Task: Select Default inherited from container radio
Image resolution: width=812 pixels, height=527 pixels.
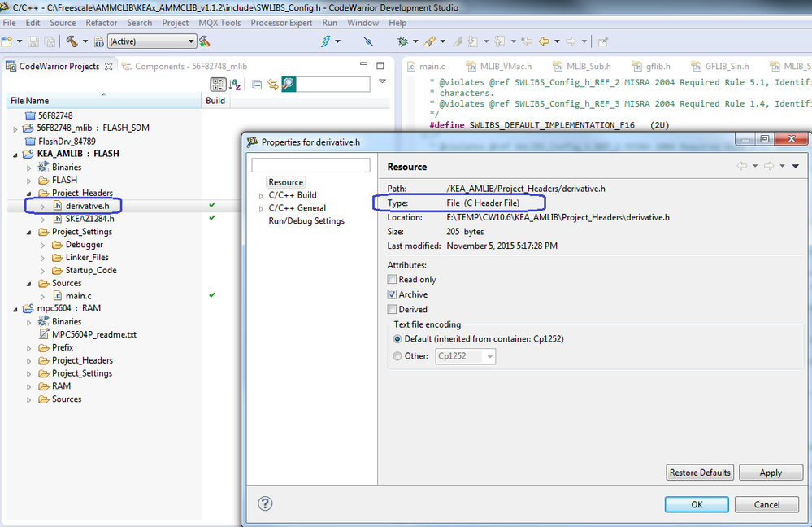Action: [x=397, y=339]
